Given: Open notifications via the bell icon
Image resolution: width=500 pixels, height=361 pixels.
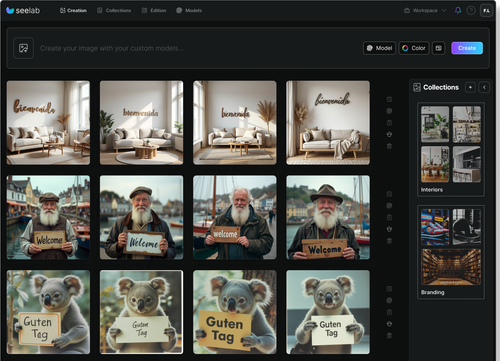Looking at the screenshot, I should point(458,11).
